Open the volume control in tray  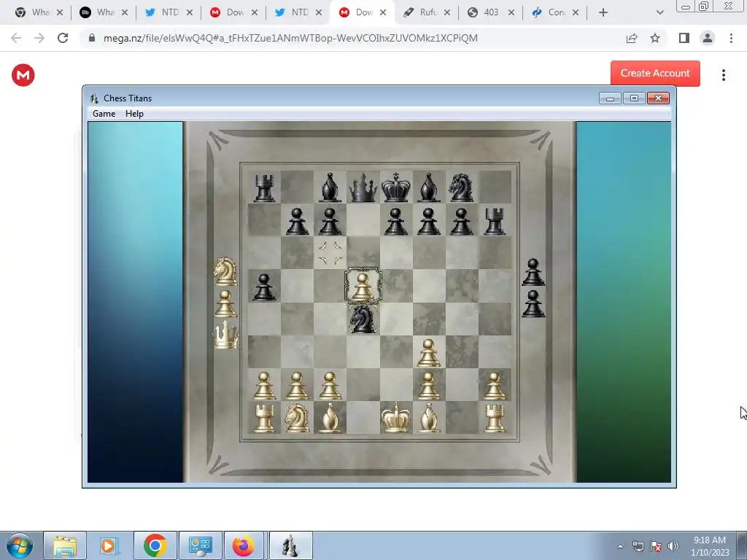673,546
